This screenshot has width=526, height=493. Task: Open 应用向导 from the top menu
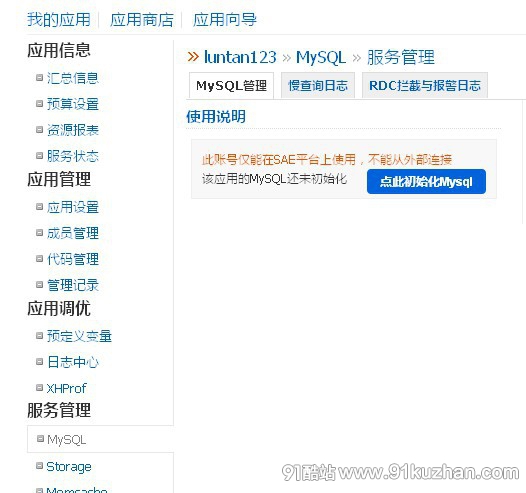pyautogui.click(x=224, y=19)
